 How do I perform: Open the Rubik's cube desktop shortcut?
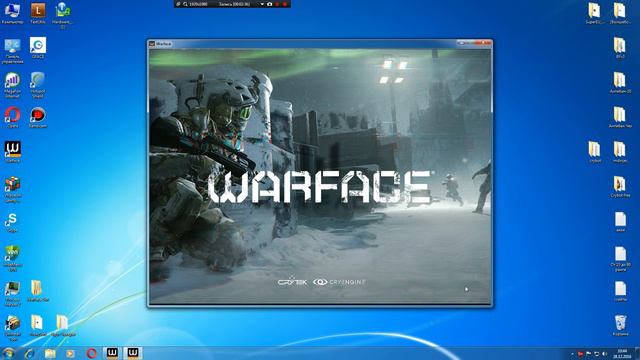point(12,189)
